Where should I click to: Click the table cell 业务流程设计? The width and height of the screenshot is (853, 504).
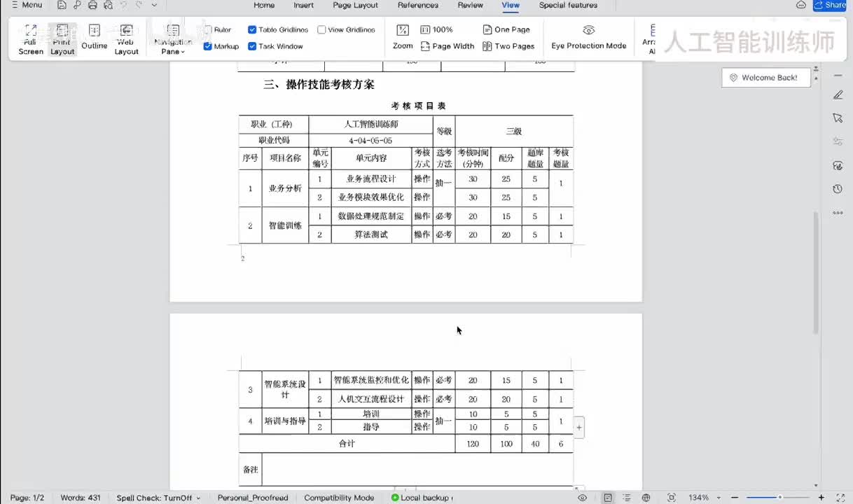pyautogui.click(x=371, y=179)
